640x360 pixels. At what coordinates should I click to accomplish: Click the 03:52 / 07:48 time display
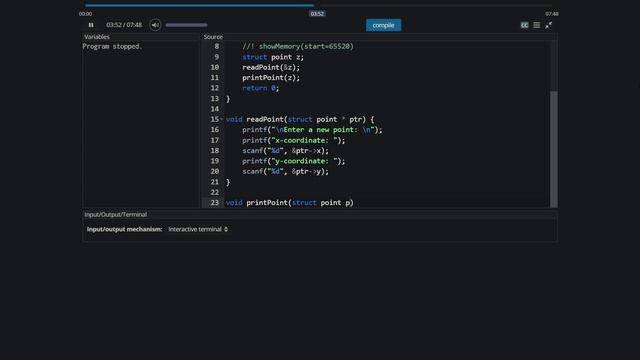[x=124, y=25]
